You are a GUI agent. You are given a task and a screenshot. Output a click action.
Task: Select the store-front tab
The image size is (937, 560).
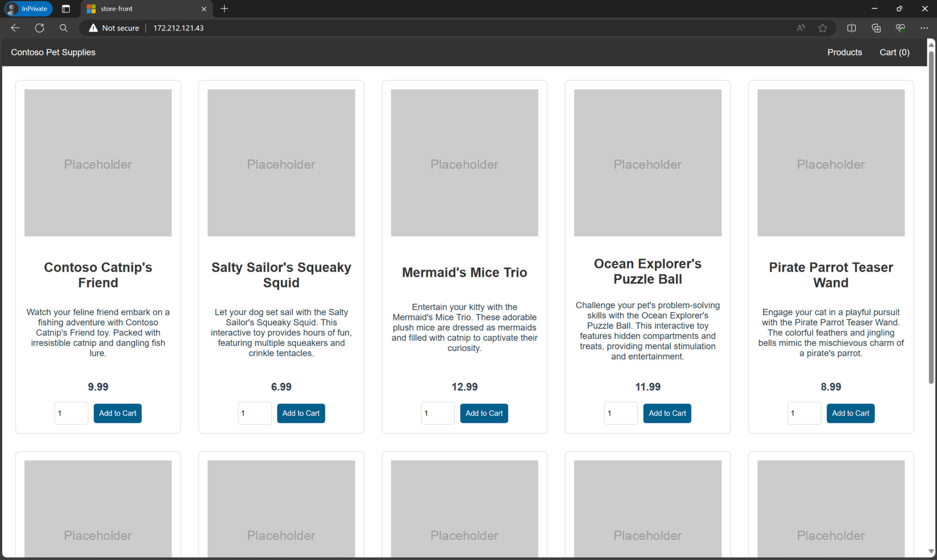click(x=146, y=9)
